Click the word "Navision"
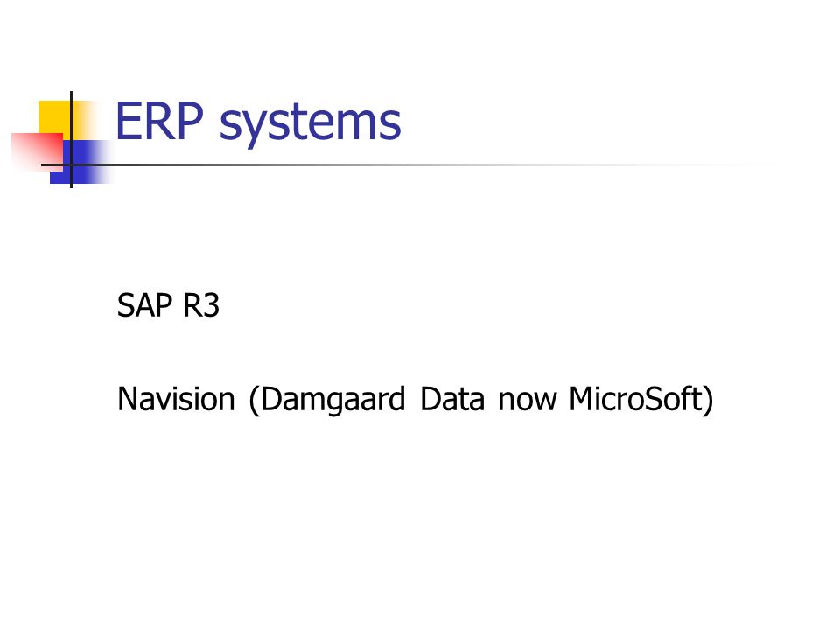 point(176,399)
